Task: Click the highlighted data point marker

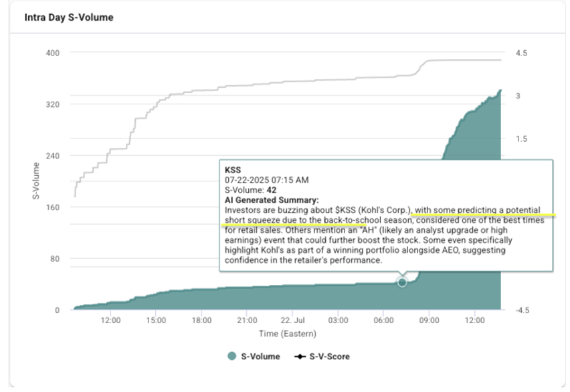Action: click(x=402, y=282)
